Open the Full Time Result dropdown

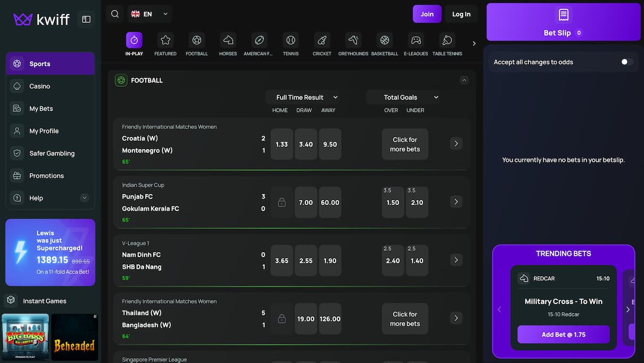304,97
